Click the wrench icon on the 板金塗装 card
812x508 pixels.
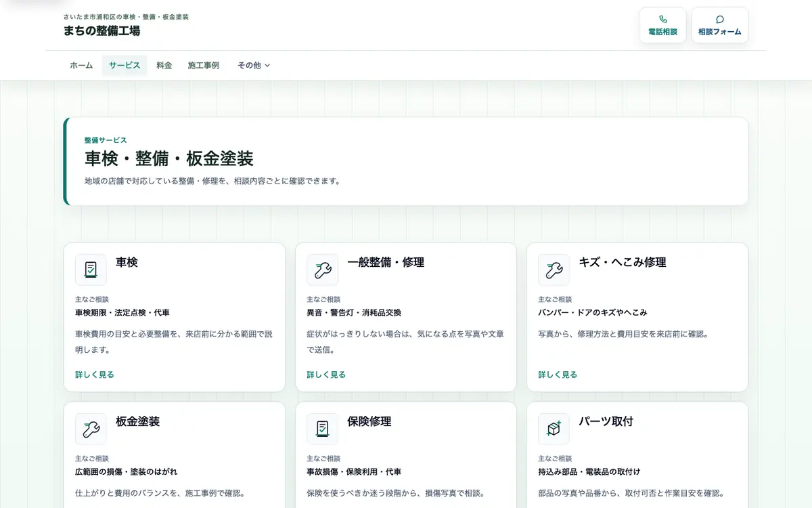(x=91, y=429)
